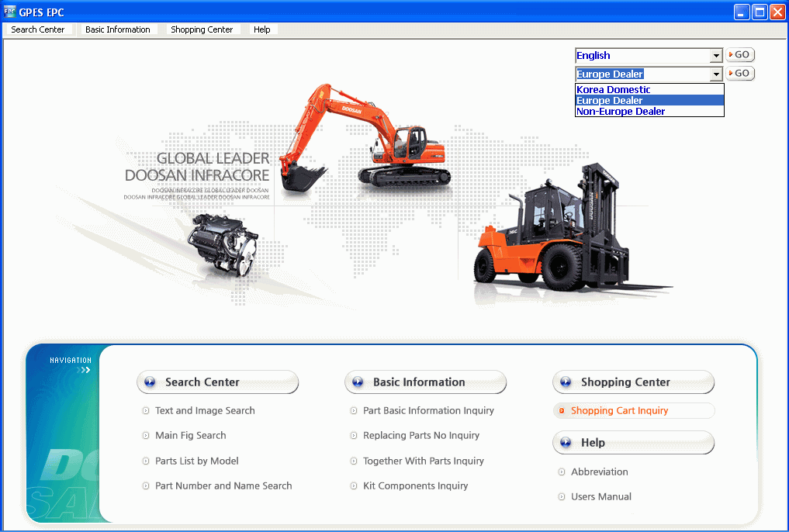
Task: Select Korea Domestic from dropdown list
Action: (649, 89)
